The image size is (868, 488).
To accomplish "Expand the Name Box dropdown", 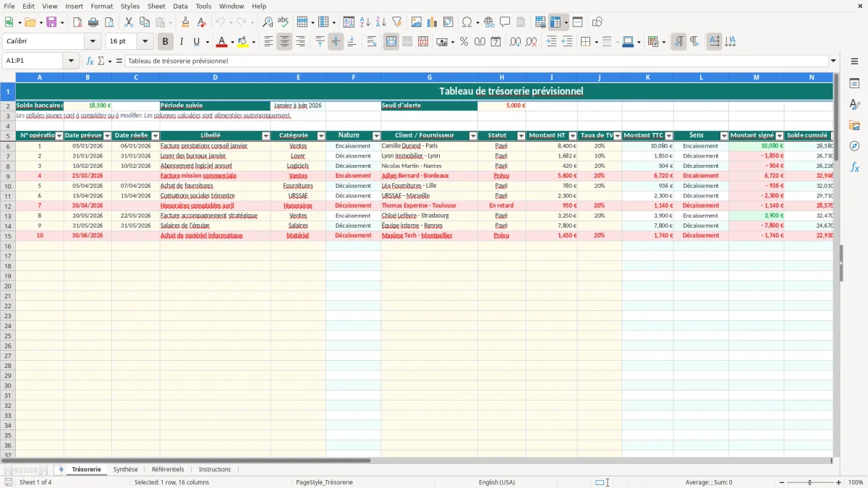I will pos(71,61).
